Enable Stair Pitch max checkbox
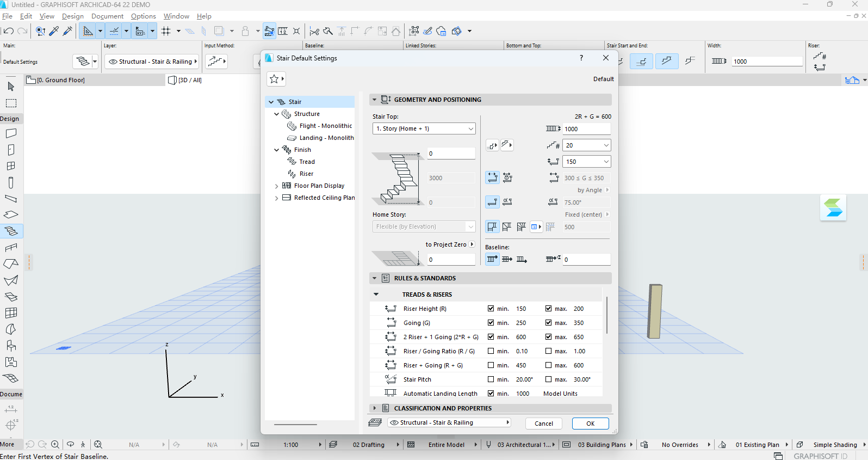Viewport: 868px width, 460px height. (x=548, y=379)
